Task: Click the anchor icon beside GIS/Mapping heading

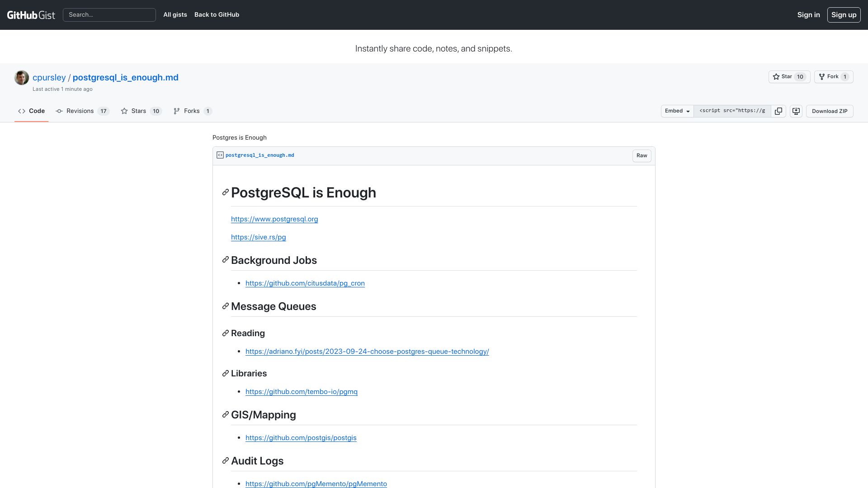Action: pos(226,415)
